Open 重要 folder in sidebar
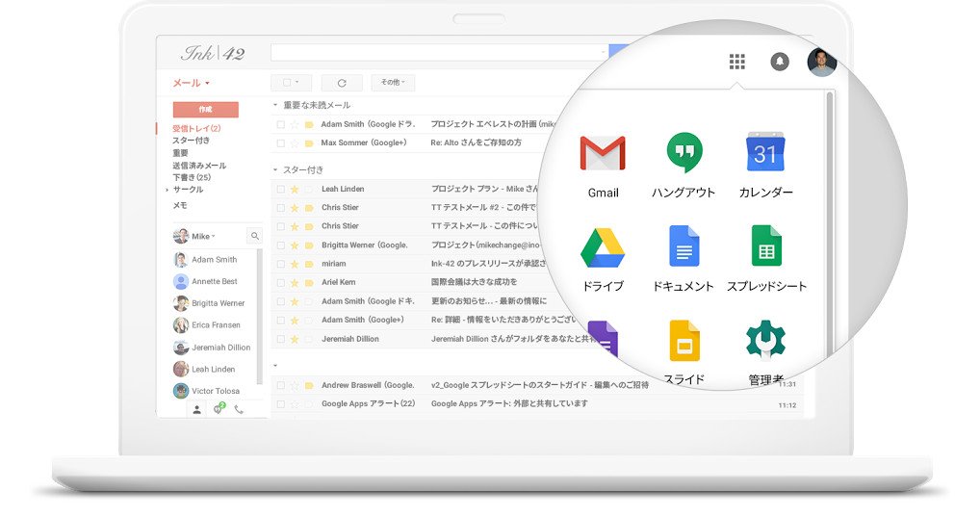 click(180, 153)
